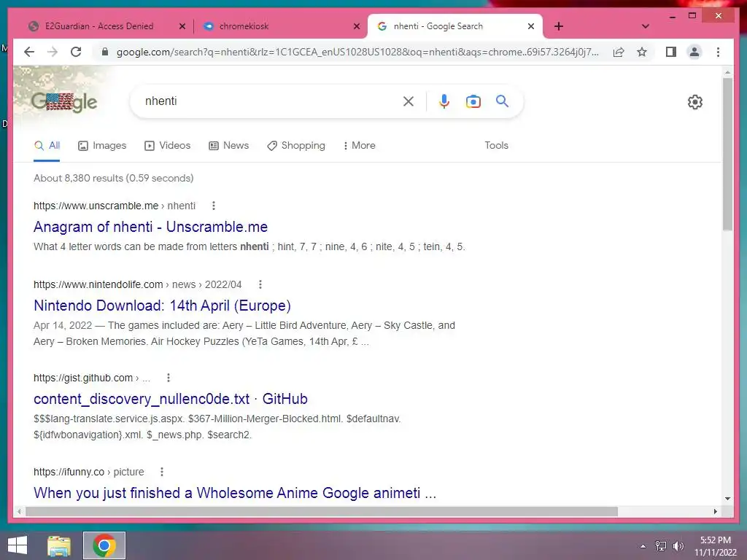The height and width of the screenshot is (560, 747).
Task: Click the Chrome taskbar icon
Action: (x=104, y=545)
